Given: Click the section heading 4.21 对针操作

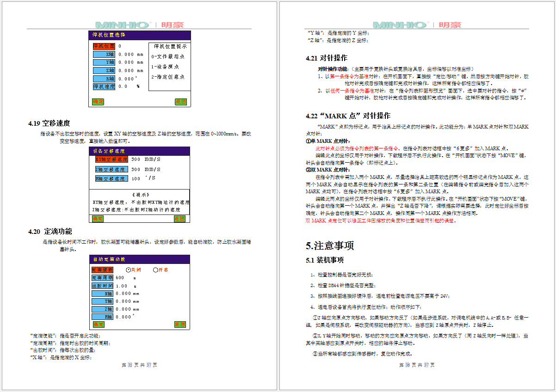Looking at the screenshot, I should click(x=327, y=58).
